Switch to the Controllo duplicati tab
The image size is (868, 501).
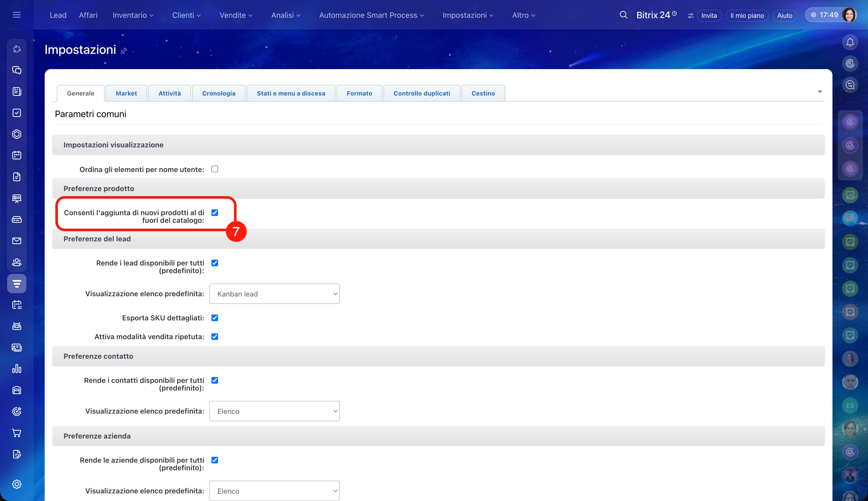(x=422, y=93)
